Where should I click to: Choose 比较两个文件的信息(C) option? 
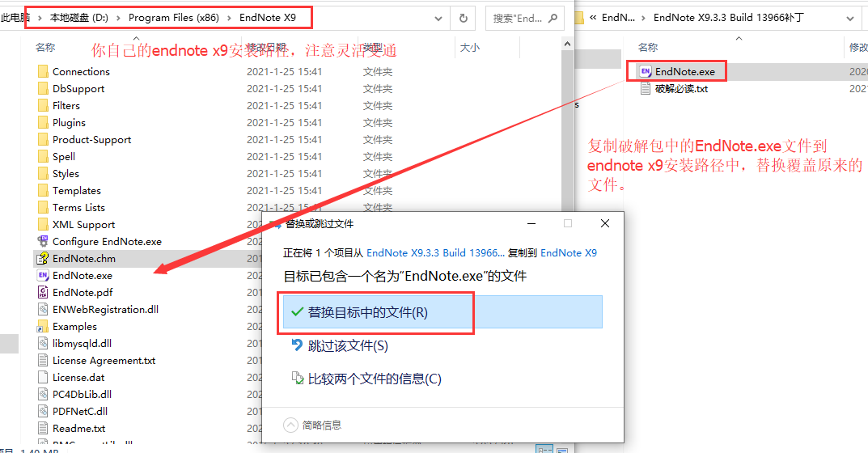coord(366,379)
